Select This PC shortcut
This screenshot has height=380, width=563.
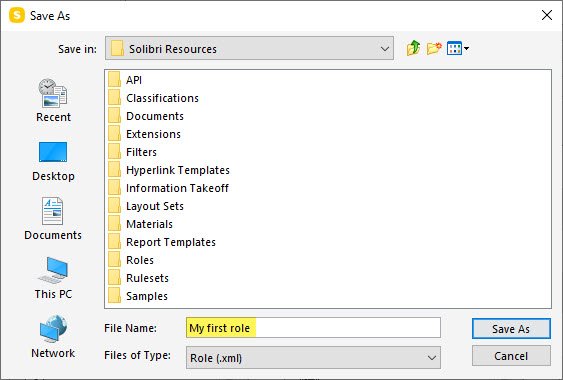pos(53,278)
